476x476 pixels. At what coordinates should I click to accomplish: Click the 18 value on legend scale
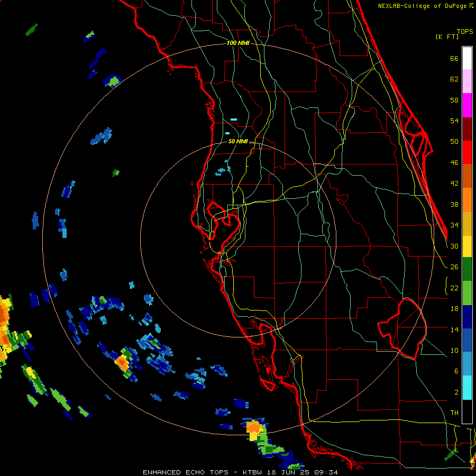click(454, 309)
